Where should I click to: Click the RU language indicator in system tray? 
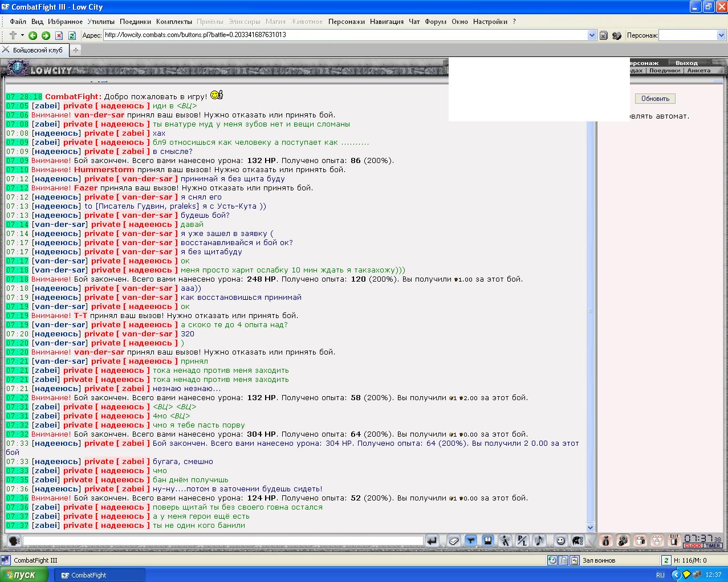[660, 575]
